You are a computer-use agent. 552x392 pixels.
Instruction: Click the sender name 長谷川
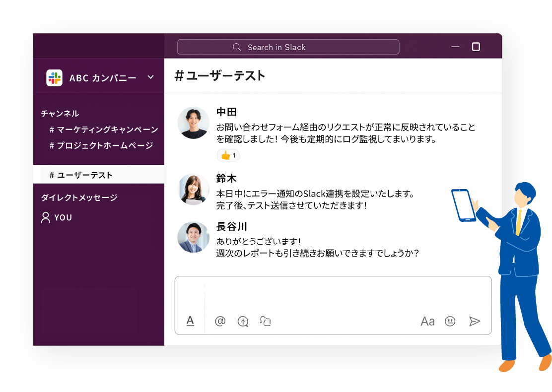click(x=232, y=226)
